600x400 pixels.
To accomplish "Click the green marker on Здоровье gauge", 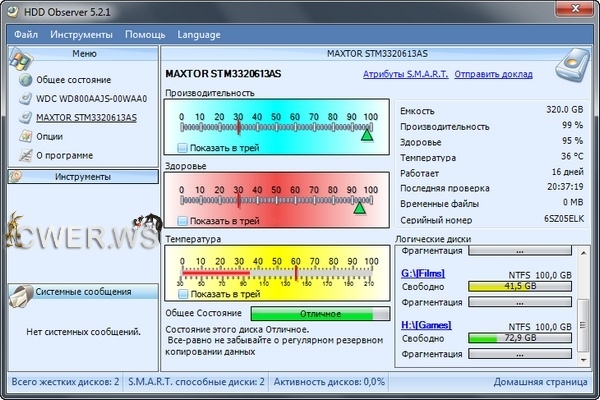I will coord(360,207).
